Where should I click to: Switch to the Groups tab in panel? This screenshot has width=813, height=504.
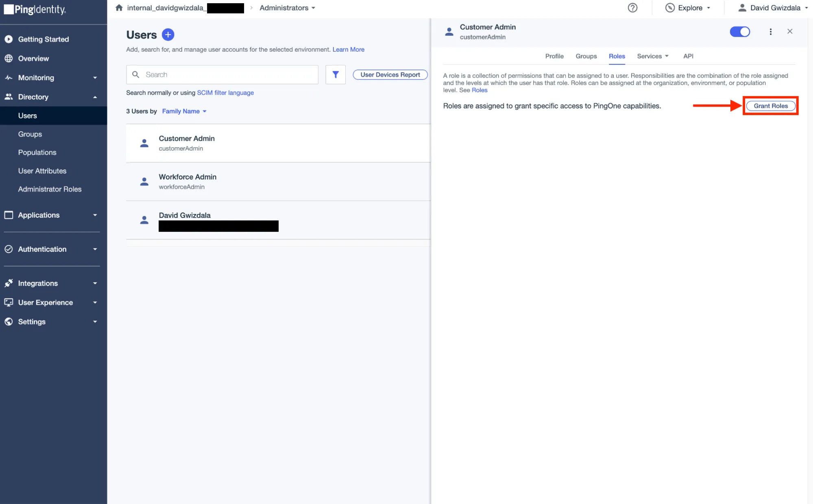coord(586,56)
